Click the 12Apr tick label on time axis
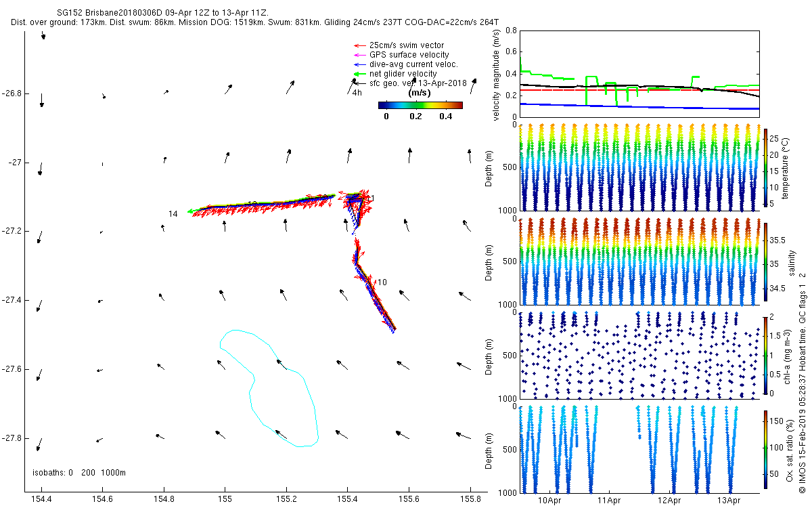This screenshot has height=508, width=812. pos(669,501)
